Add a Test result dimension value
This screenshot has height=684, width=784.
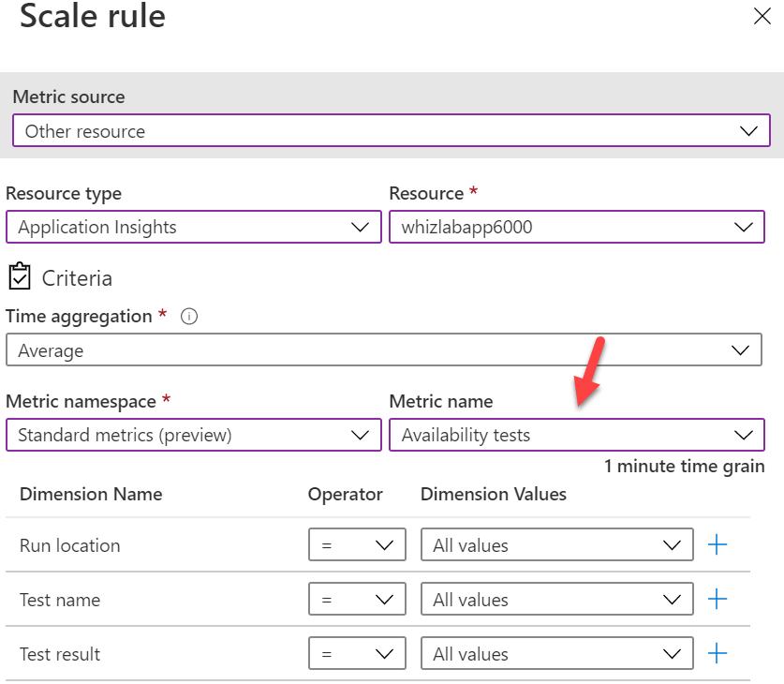pyautogui.click(x=717, y=654)
